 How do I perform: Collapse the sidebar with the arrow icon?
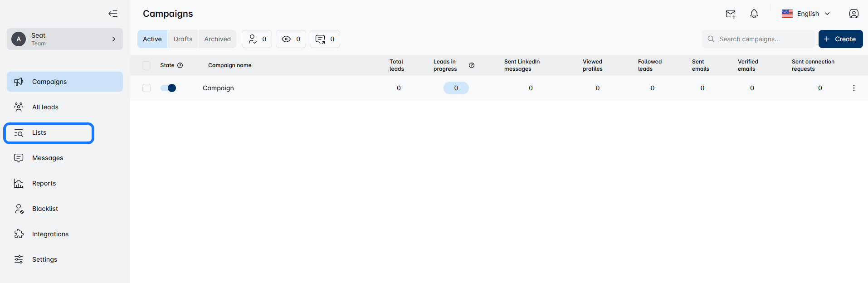tap(113, 14)
